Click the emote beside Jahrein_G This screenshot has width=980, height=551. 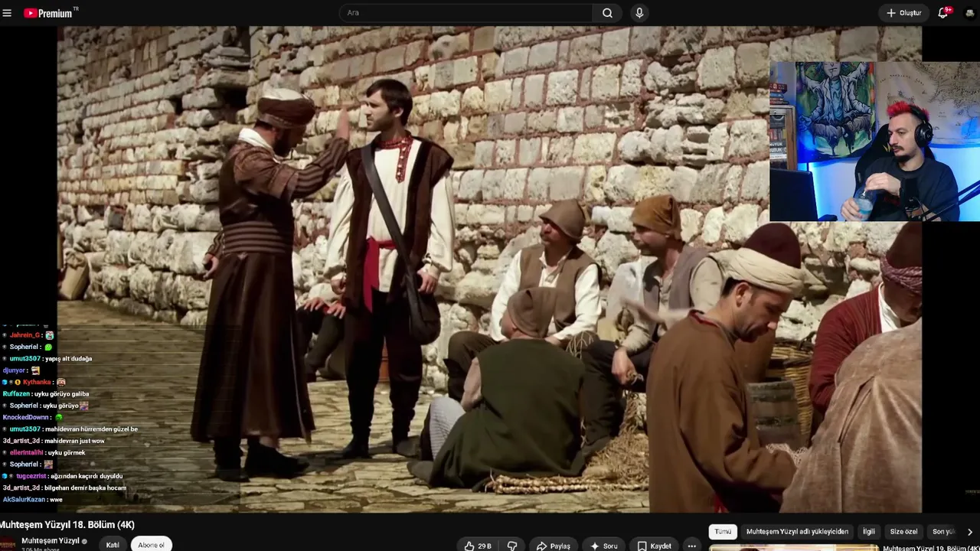pos(50,335)
